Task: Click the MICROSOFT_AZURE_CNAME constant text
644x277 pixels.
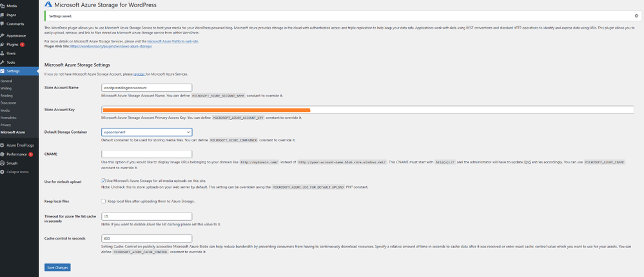Action: point(605,163)
